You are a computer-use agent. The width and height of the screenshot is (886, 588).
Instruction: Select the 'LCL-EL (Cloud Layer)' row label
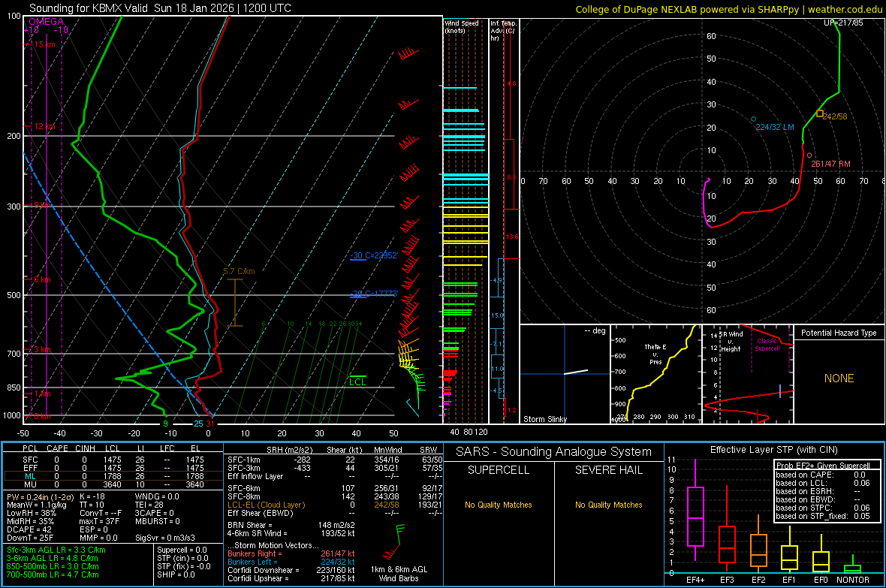[266, 505]
